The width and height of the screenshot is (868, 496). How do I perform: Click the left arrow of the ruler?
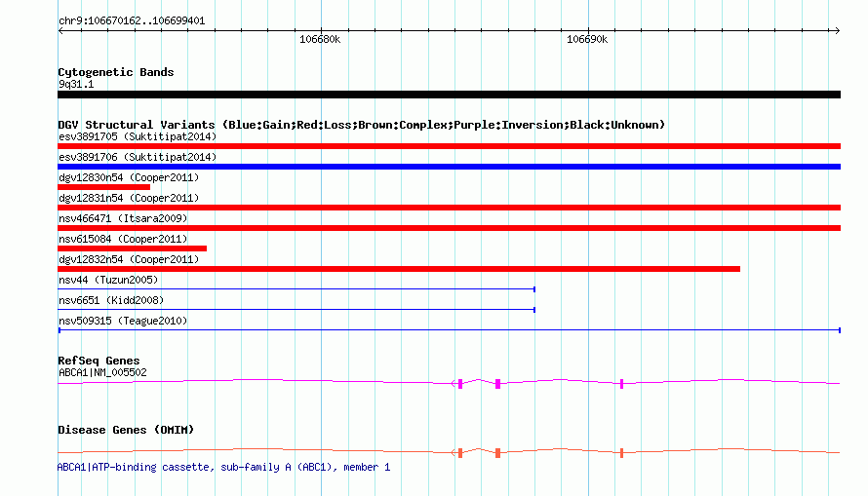[x=60, y=31]
